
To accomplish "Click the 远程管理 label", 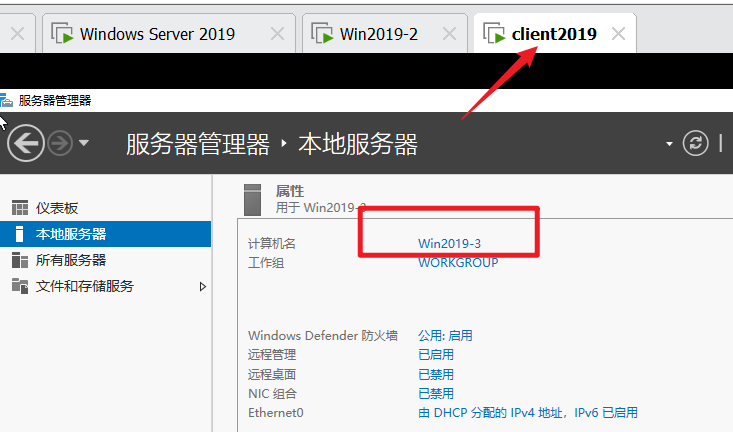I will [272, 355].
